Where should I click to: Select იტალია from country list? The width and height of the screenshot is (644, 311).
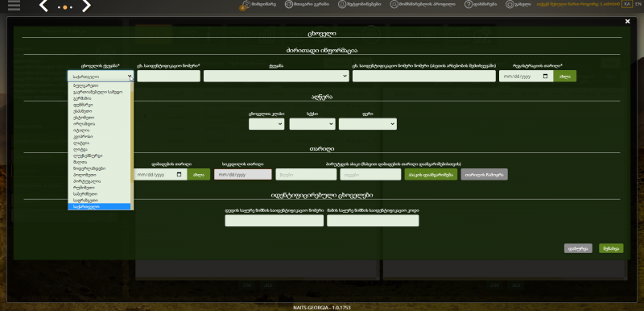[99, 131]
